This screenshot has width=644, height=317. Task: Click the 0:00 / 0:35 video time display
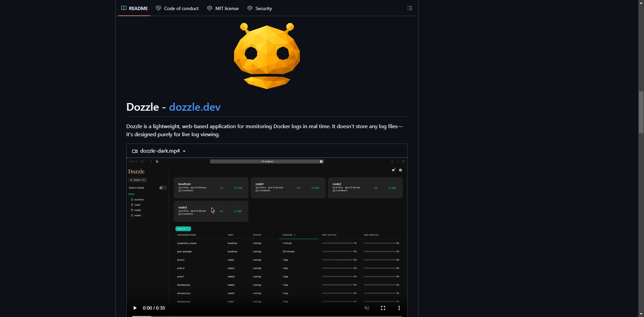click(154, 308)
